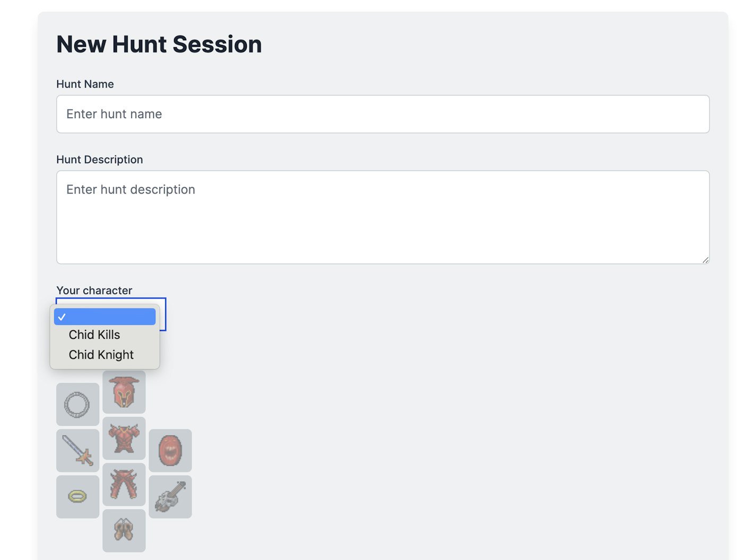This screenshot has width=743, height=560.
Task: Select the red armor chest slot
Action: [124, 439]
